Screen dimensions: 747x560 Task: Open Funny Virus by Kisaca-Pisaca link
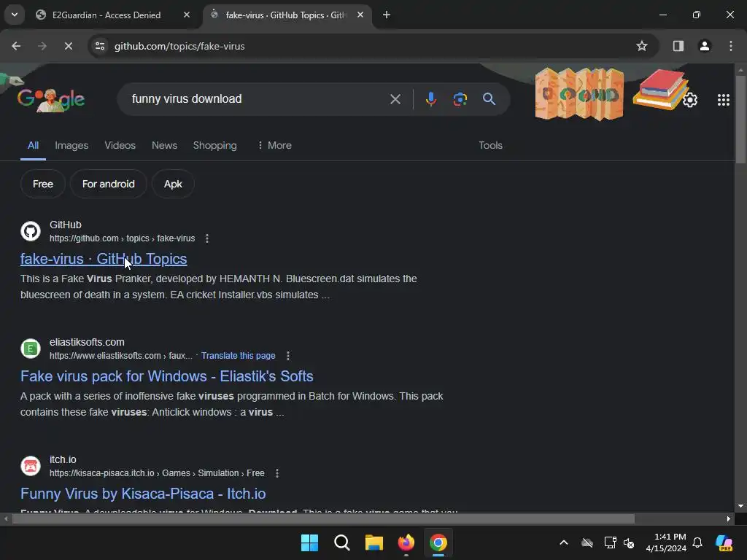click(x=143, y=494)
